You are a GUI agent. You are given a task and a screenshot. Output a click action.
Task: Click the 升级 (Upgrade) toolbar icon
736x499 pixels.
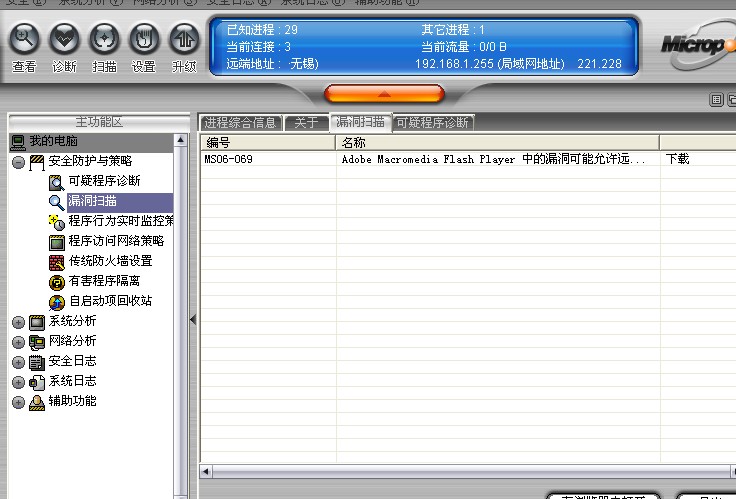(184, 40)
